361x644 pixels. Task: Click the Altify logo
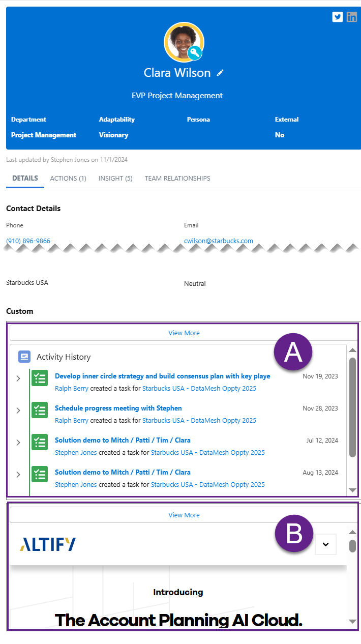click(x=48, y=544)
